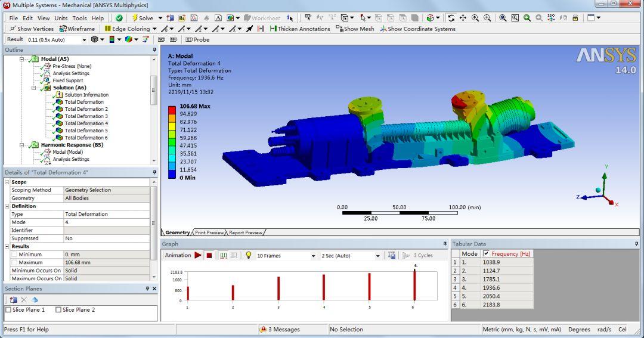Viewport: 644px width, 338px height.
Task: Click the Zoom tool icon
Action: tap(475, 18)
